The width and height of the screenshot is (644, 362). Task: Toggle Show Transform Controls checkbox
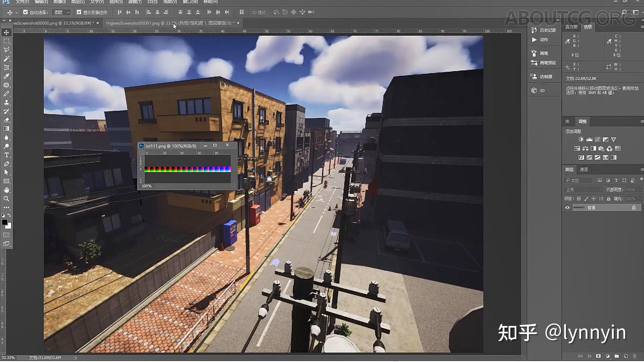coord(79,12)
